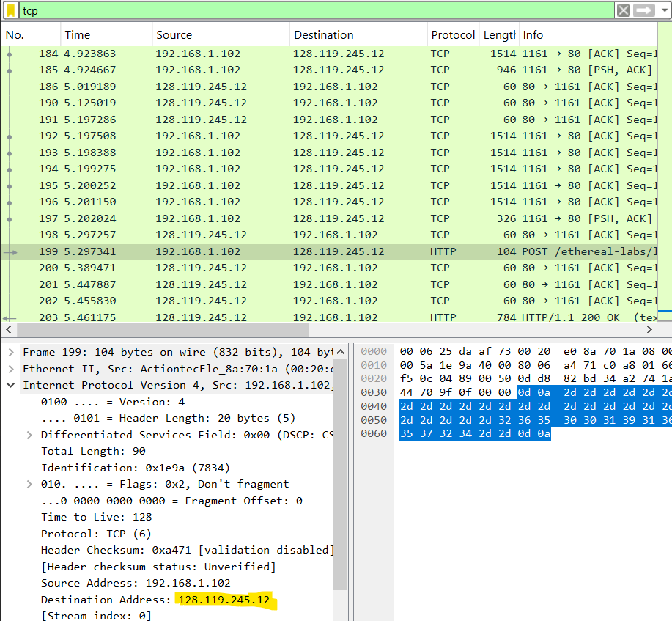Select packet 198 at time 5.297257
Screen dimensions: 672x621
pyautogui.click(x=329, y=235)
